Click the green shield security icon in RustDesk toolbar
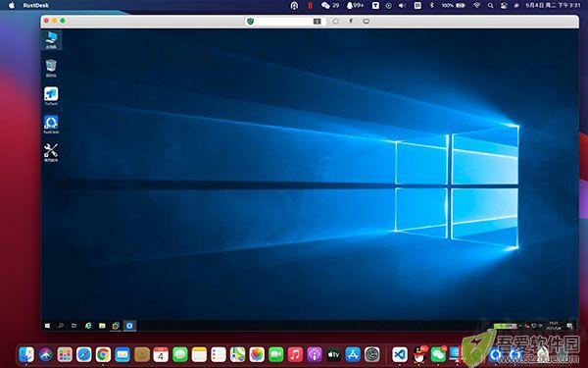 (x=251, y=22)
